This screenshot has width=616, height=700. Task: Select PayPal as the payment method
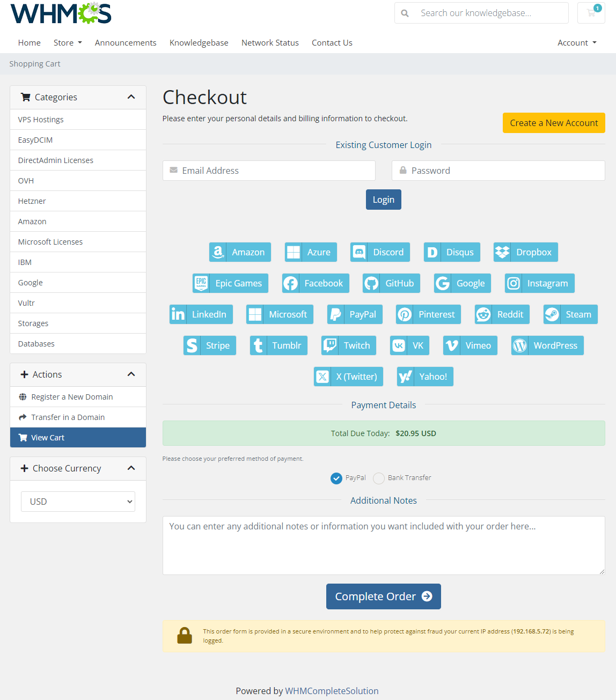click(x=336, y=478)
